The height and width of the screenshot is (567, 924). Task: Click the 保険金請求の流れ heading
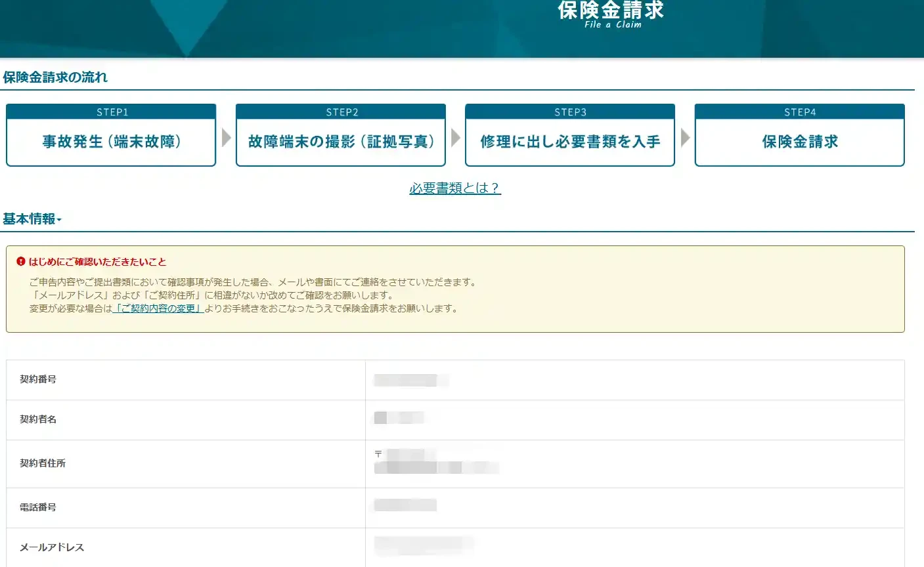click(x=55, y=77)
